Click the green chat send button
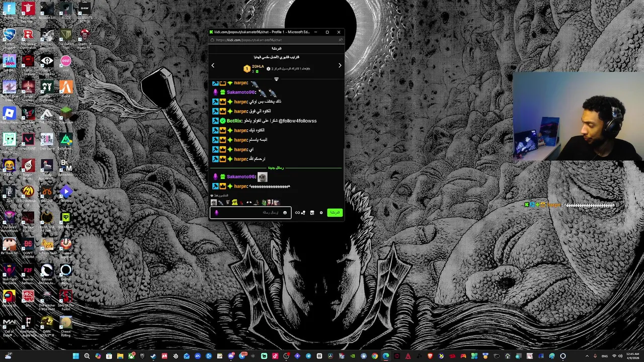Screen dimensions: 644x362 335,213
